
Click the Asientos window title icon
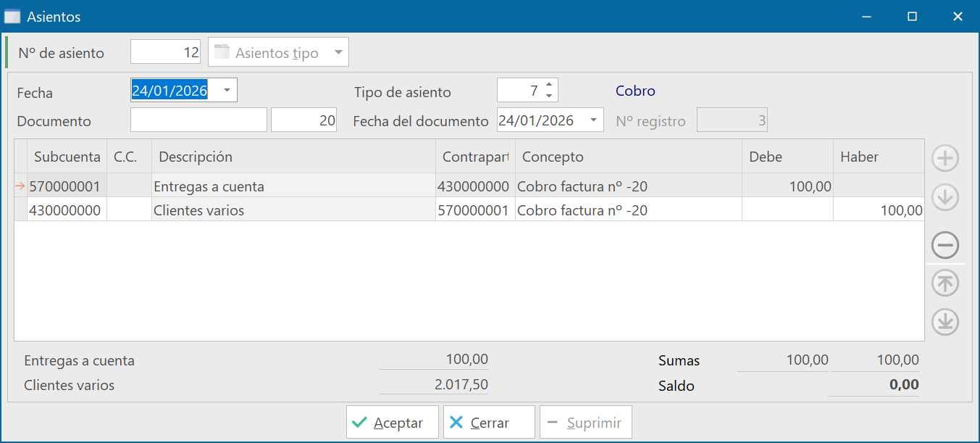[x=12, y=16]
